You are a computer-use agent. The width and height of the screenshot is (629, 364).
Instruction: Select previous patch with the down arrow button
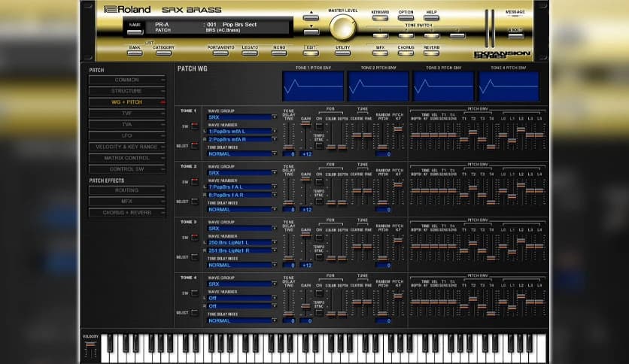(311, 32)
